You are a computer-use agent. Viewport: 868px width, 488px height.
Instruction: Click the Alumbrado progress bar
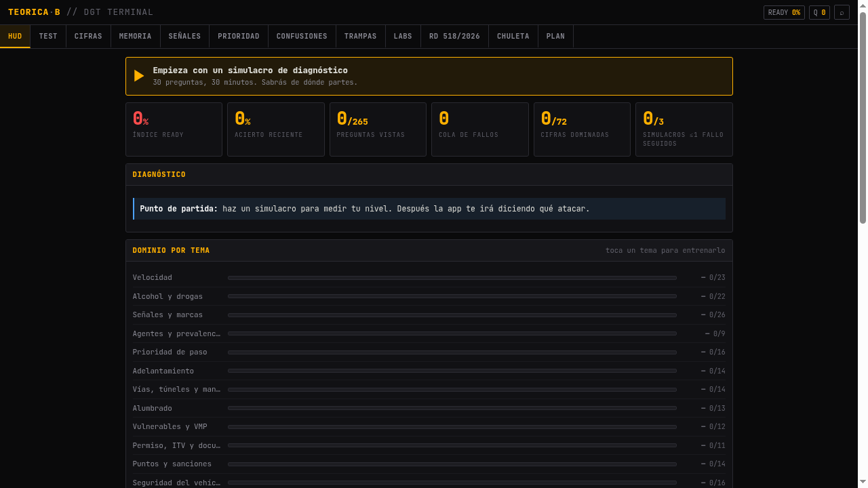[x=452, y=408]
